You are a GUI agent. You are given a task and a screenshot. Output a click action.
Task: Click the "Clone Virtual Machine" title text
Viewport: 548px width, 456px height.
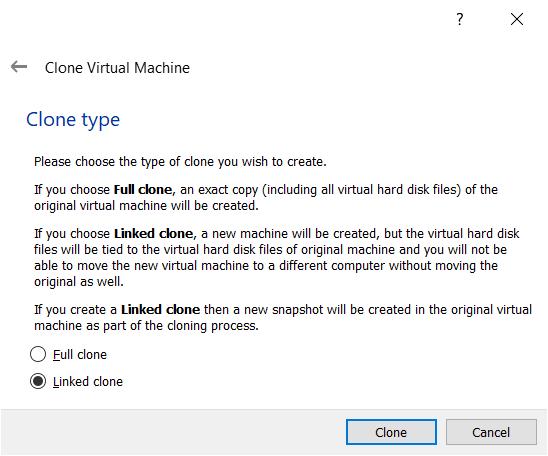(117, 68)
